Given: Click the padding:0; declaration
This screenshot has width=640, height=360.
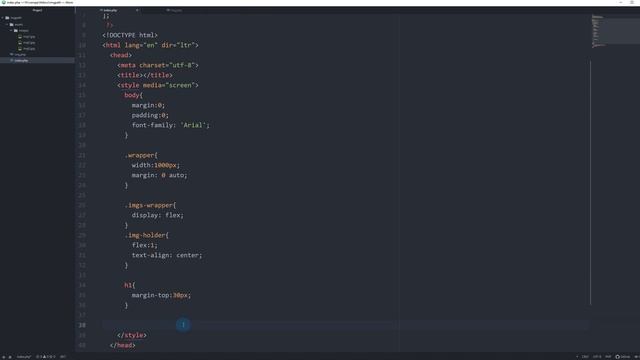Looking at the screenshot, I should coord(150,115).
